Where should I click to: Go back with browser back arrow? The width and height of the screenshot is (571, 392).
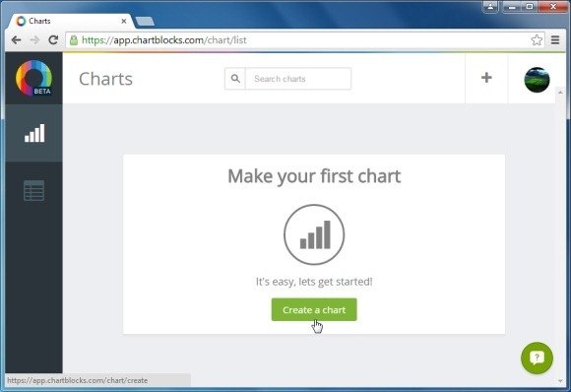17,40
